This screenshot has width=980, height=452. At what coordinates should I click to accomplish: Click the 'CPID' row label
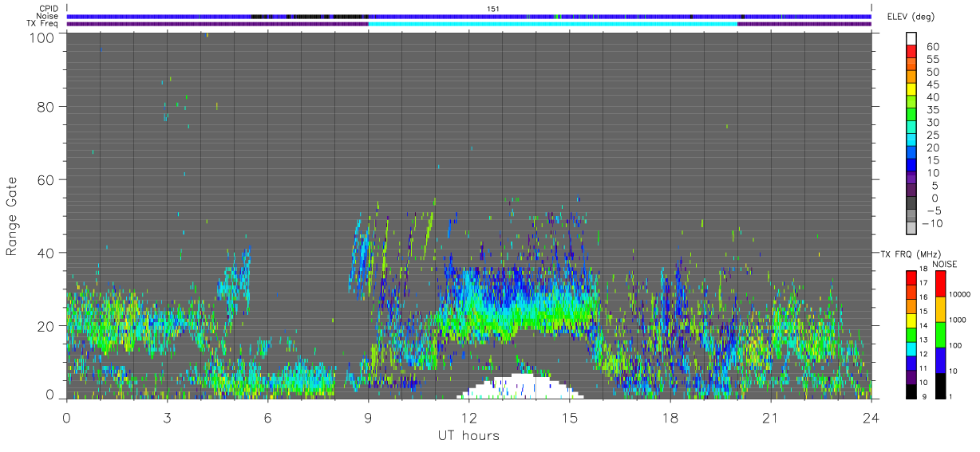coord(49,9)
